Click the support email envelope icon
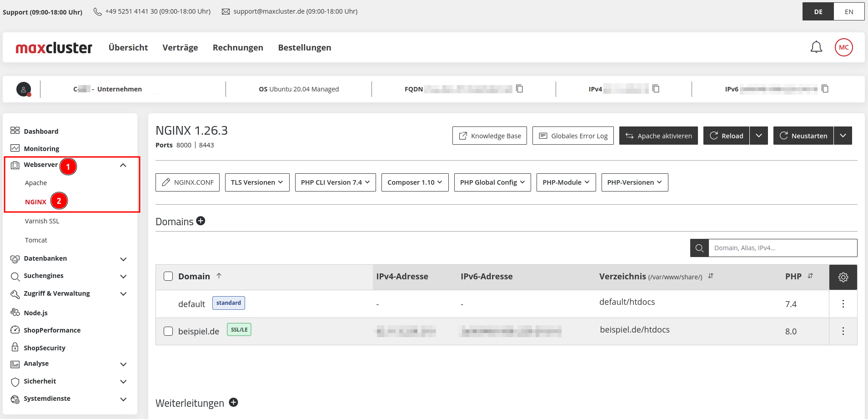 point(226,11)
